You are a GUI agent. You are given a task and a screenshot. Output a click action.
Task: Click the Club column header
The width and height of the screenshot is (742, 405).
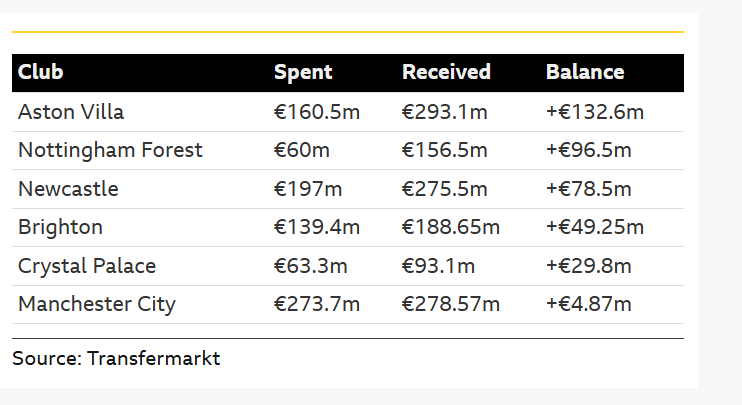[x=40, y=72]
